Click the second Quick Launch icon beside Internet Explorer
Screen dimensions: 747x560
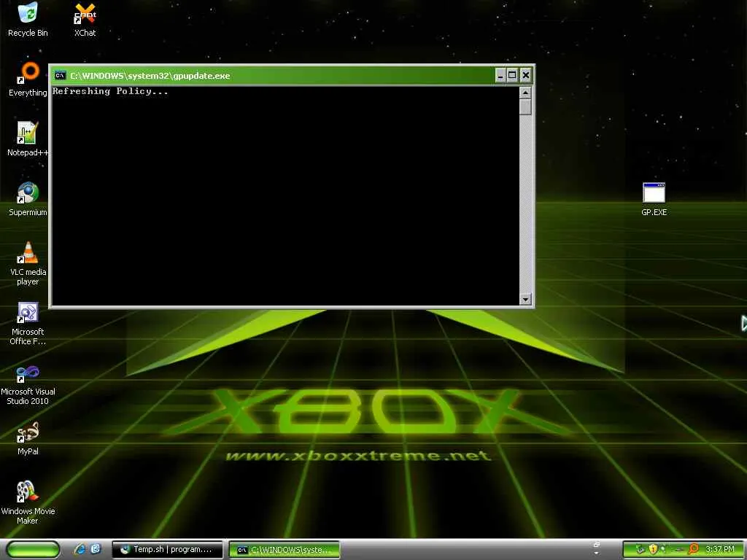(x=96, y=549)
